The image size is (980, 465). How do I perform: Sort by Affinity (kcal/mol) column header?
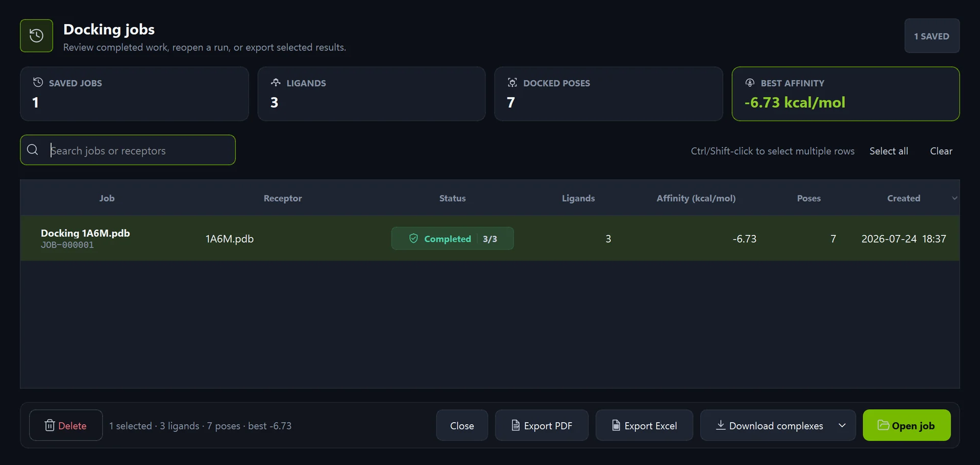point(696,198)
